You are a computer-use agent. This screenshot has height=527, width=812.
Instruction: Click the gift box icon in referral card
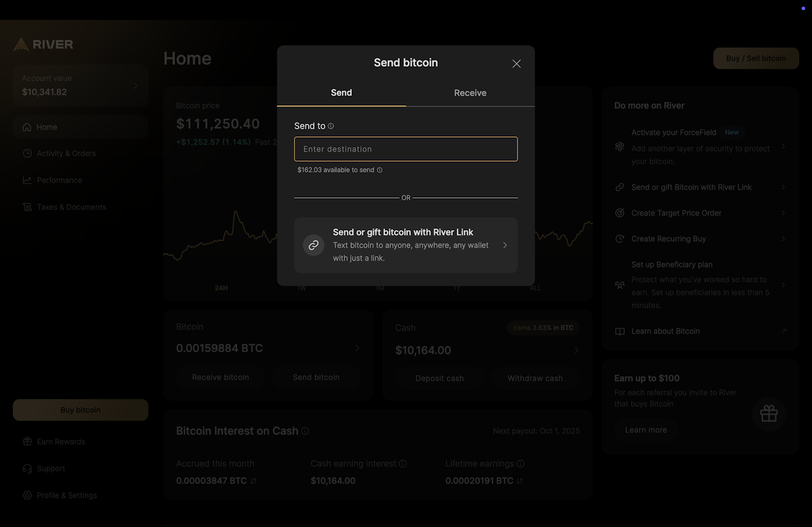[769, 413]
